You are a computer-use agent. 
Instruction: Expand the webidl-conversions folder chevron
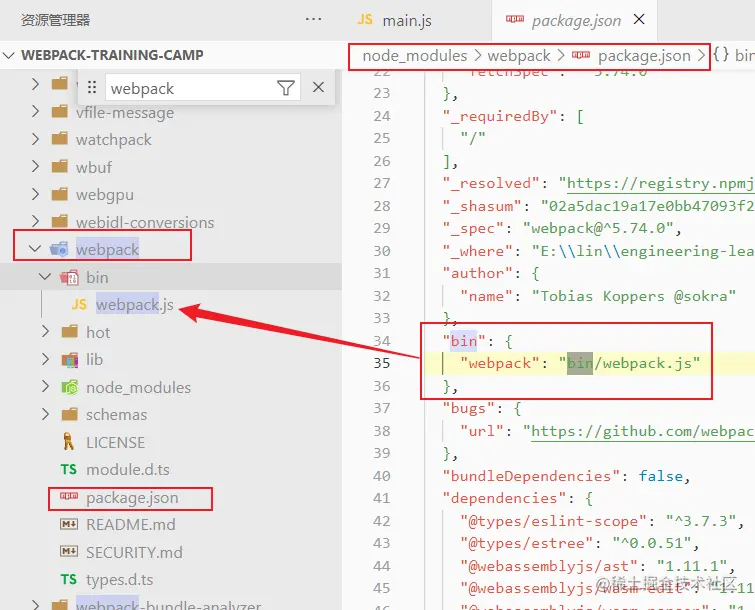coord(35,221)
